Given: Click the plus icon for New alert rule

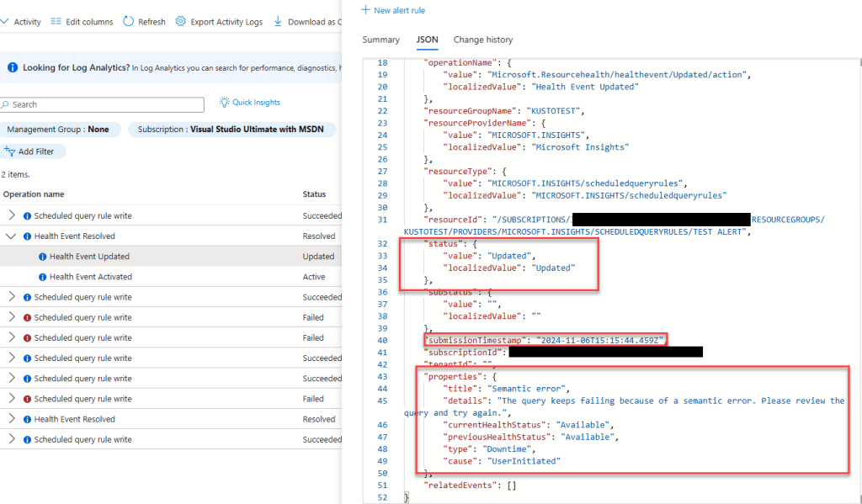Looking at the screenshot, I should click(365, 9).
